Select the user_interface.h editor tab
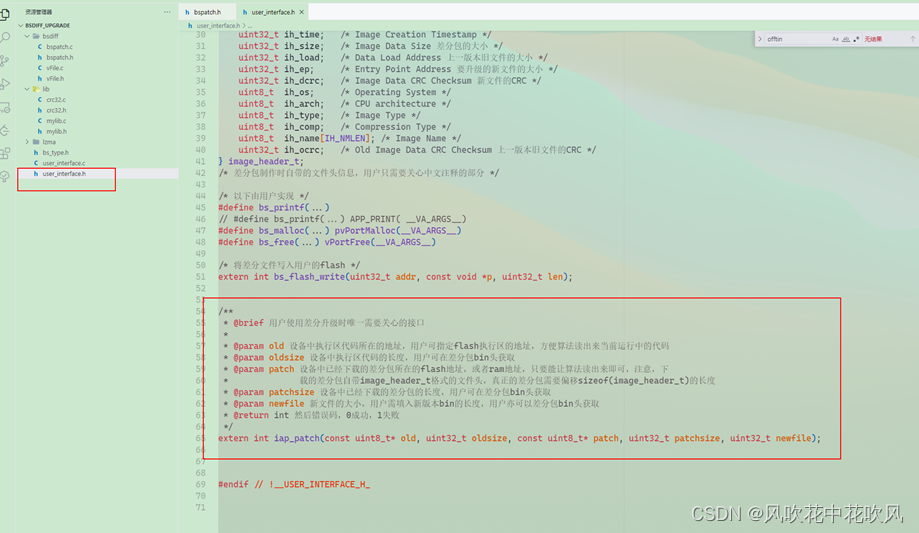Image resolution: width=919 pixels, height=533 pixels. coord(273,12)
